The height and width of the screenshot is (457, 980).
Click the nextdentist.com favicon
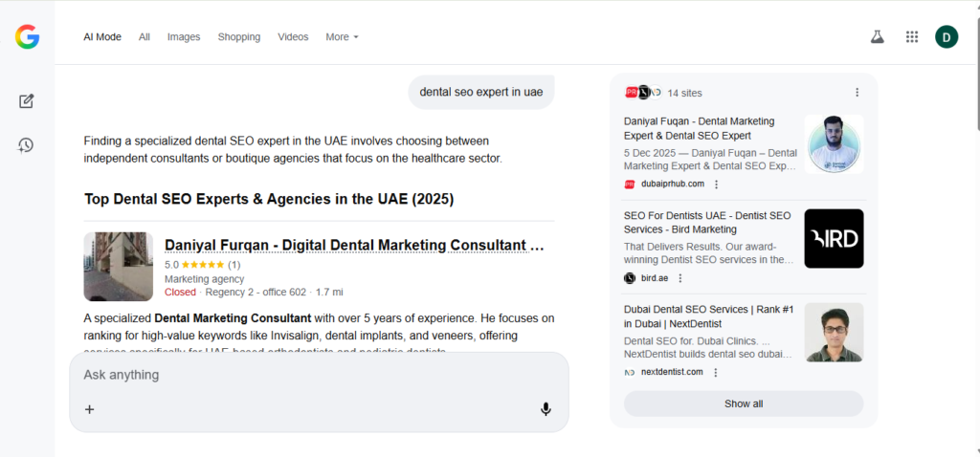(630, 373)
